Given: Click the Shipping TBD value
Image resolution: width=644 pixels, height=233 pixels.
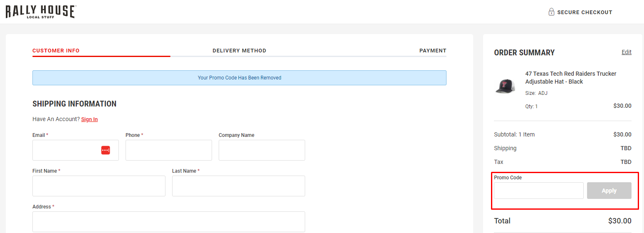Looking at the screenshot, I should (626, 148).
